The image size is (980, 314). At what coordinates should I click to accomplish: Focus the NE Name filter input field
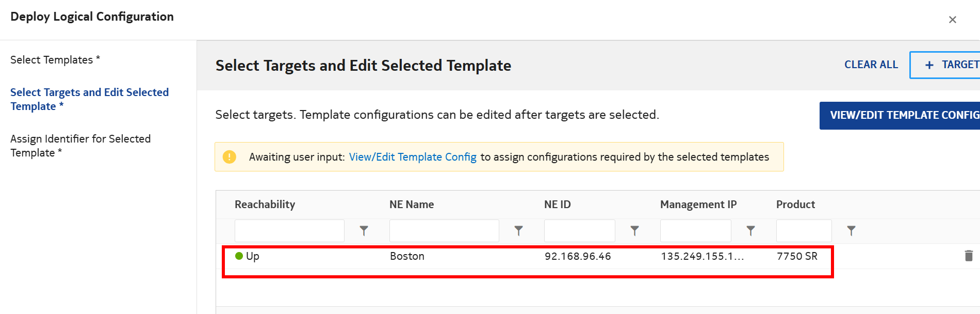coord(444,231)
